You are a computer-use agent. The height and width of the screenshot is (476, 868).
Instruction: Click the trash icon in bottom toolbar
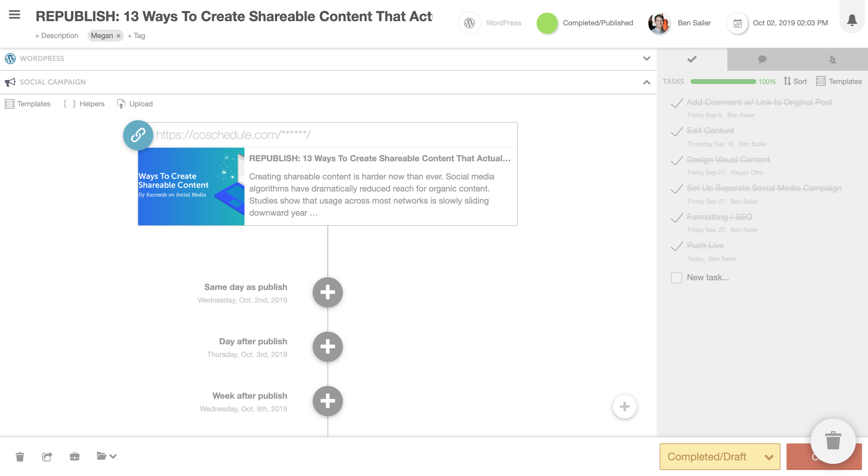20,456
